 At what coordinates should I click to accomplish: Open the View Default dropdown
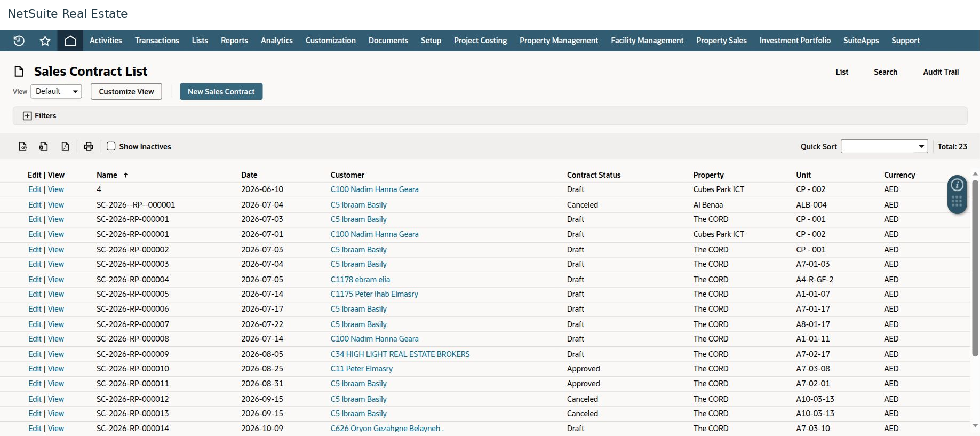pos(56,91)
